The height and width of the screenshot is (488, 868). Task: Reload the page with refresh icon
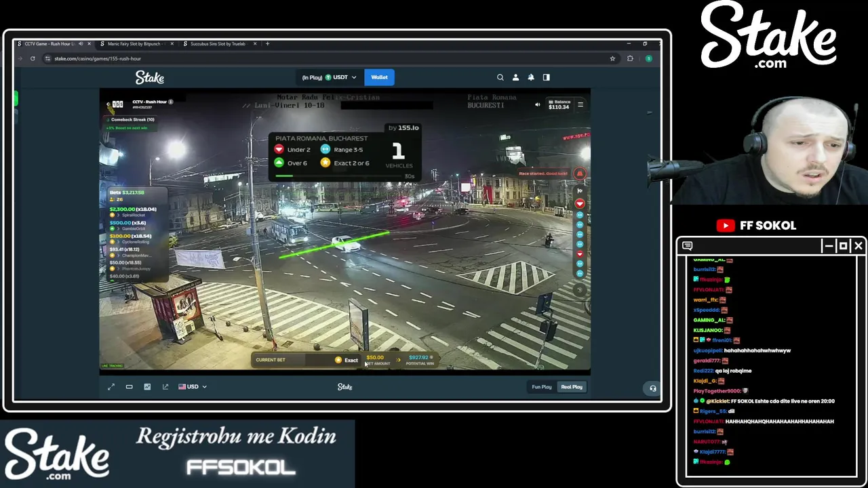click(33, 59)
